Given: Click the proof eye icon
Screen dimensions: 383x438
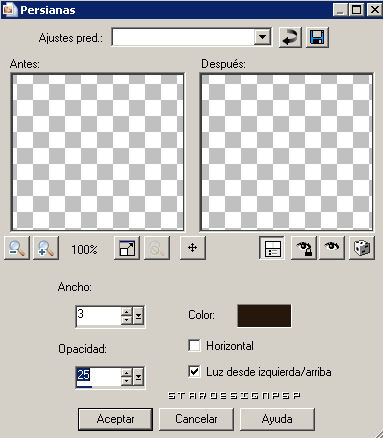Looking at the screenshot, I should click(x=332, y=248).
